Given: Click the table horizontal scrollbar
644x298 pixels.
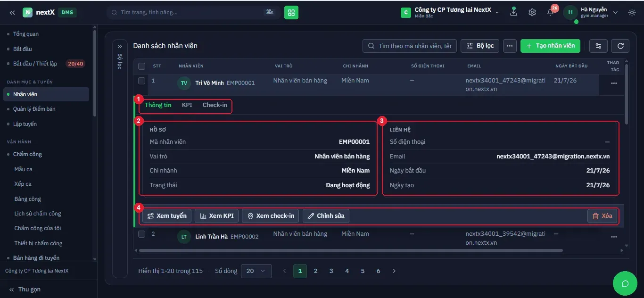Looking at the screenshot, I should click(350, 250).
